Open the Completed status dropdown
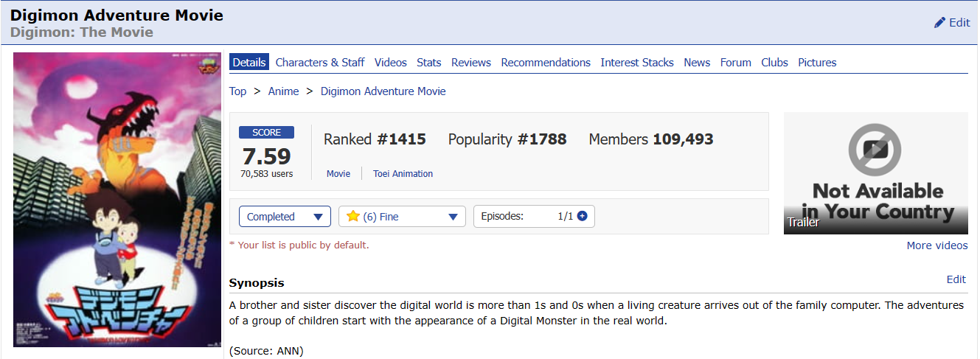The image size is (980, 359). coord(285,217)
